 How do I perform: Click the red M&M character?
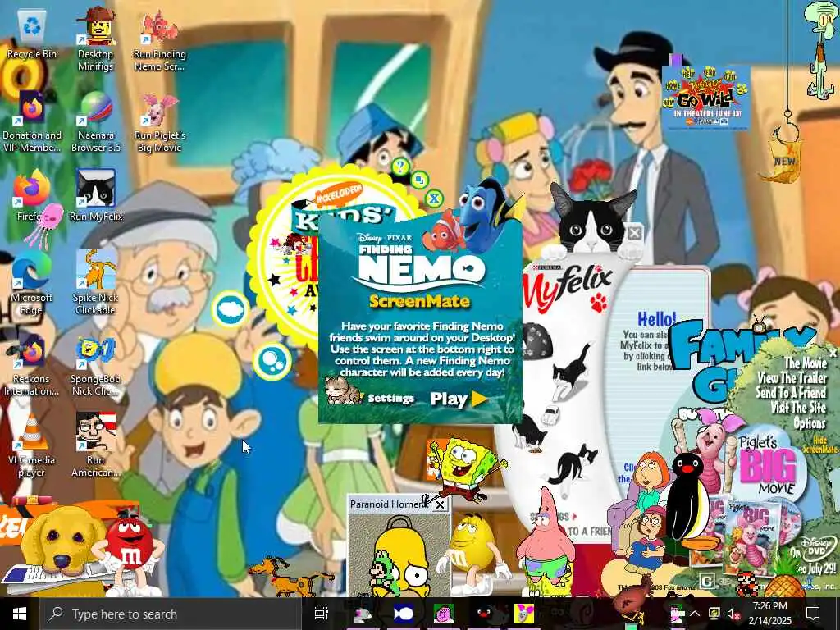pos(129,552)
